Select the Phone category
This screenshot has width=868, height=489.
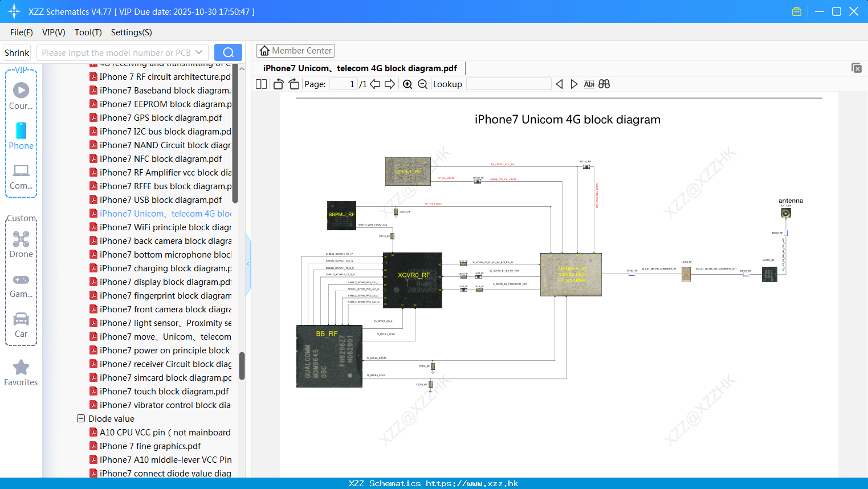(x=21, y=136)
